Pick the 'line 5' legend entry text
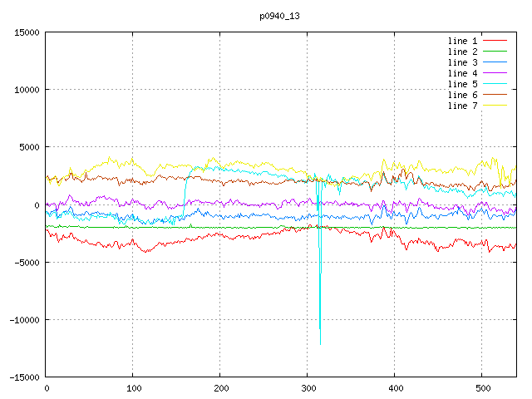532x399 pixels. (463, 84)
